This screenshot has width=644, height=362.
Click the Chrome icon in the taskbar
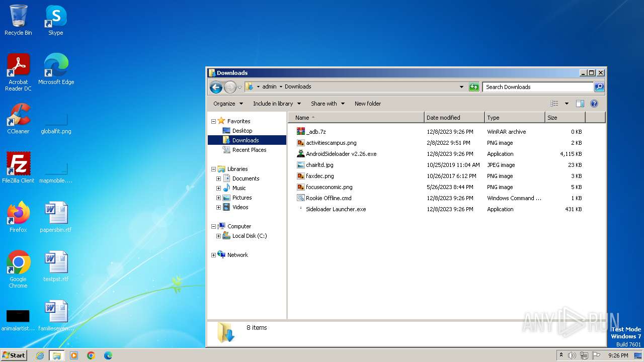(91, 355)
